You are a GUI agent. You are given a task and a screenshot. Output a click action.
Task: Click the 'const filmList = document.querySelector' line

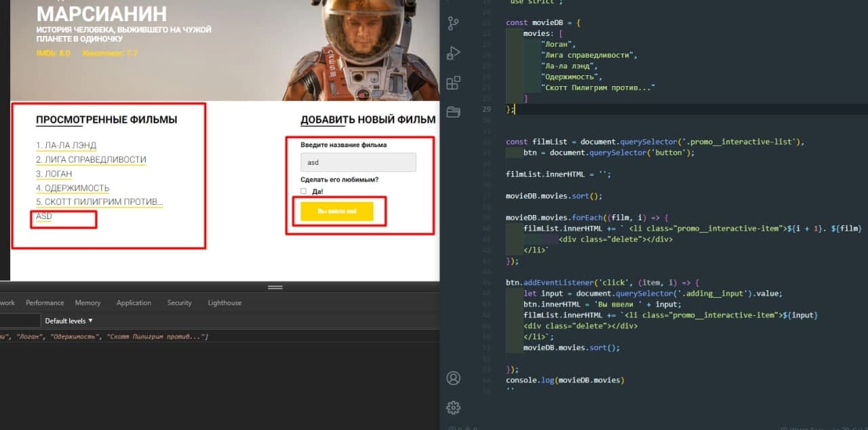[655, 142]
